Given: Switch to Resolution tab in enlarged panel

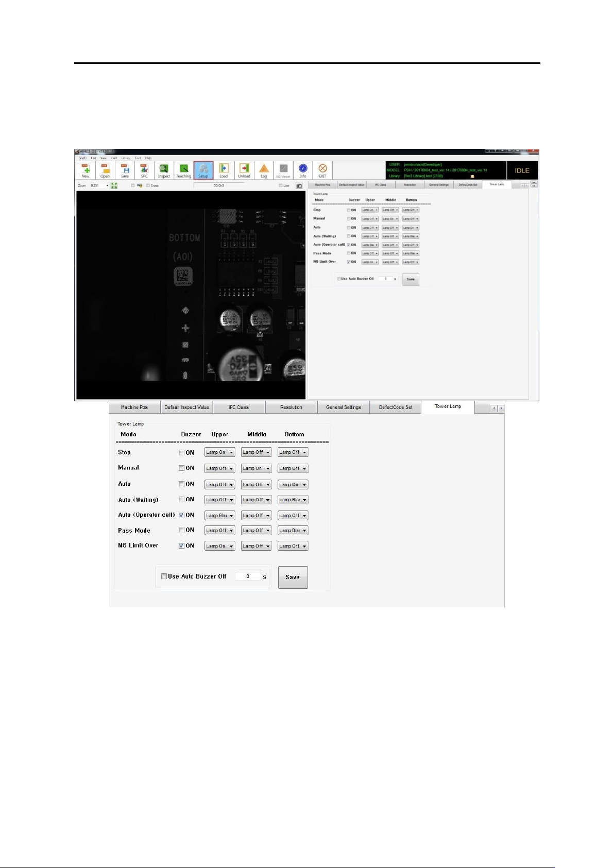Looking at the screenshot, I should point(291,407).
